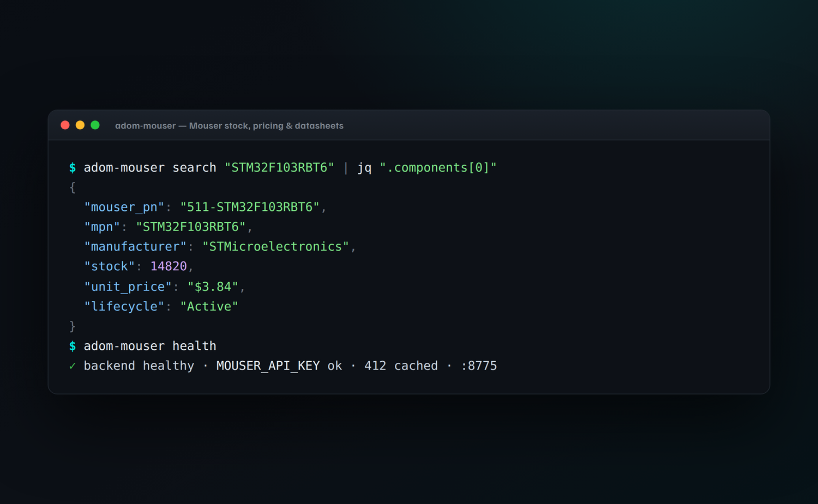Viewport: 818px width, 504px height.
Task: Click the green maximize window dot
Action: 95,125
